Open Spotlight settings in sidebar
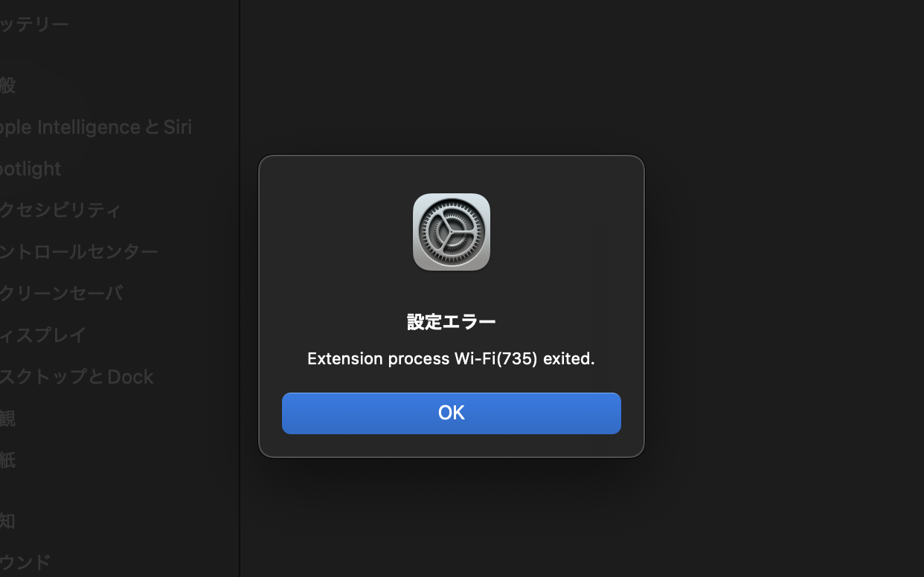The width and height of the screenshot is (924, 577). pyautogui.click(x=31, y=169)
